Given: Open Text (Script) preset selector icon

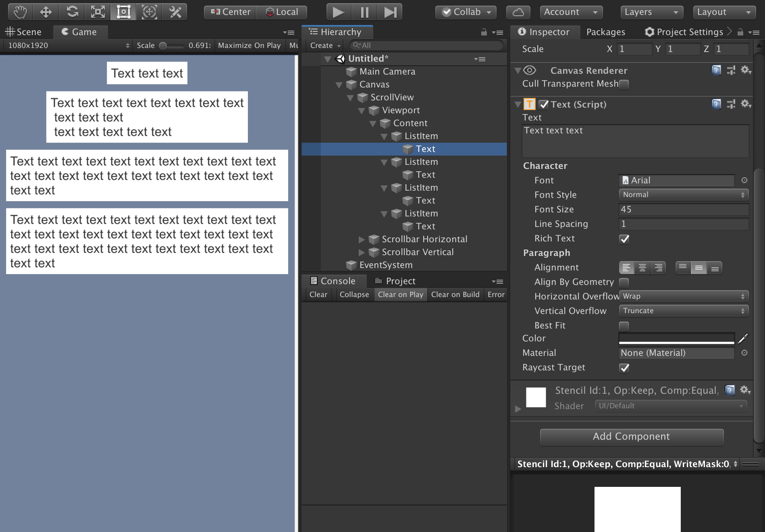Looking at the screenshot, I should pos(731,104).
